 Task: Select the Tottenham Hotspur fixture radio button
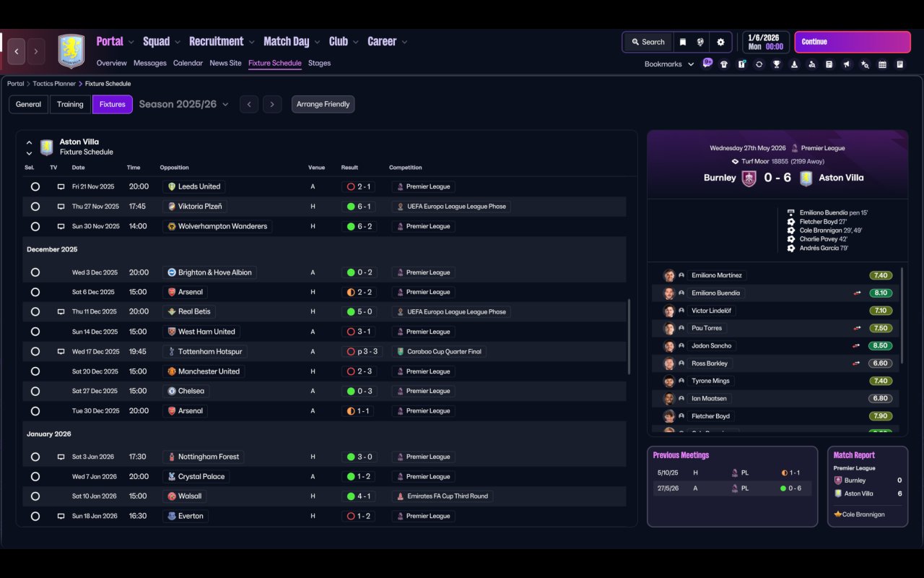click(35, 351)
